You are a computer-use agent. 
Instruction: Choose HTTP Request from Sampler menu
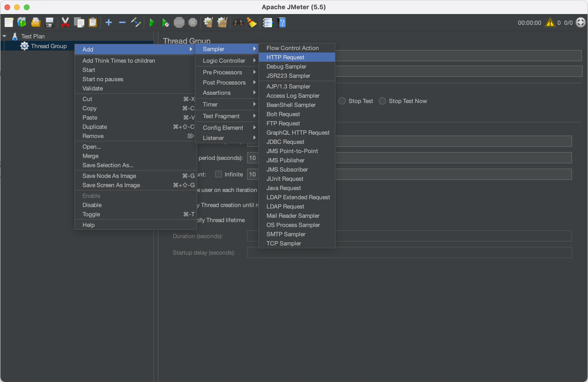pos(297,57)
